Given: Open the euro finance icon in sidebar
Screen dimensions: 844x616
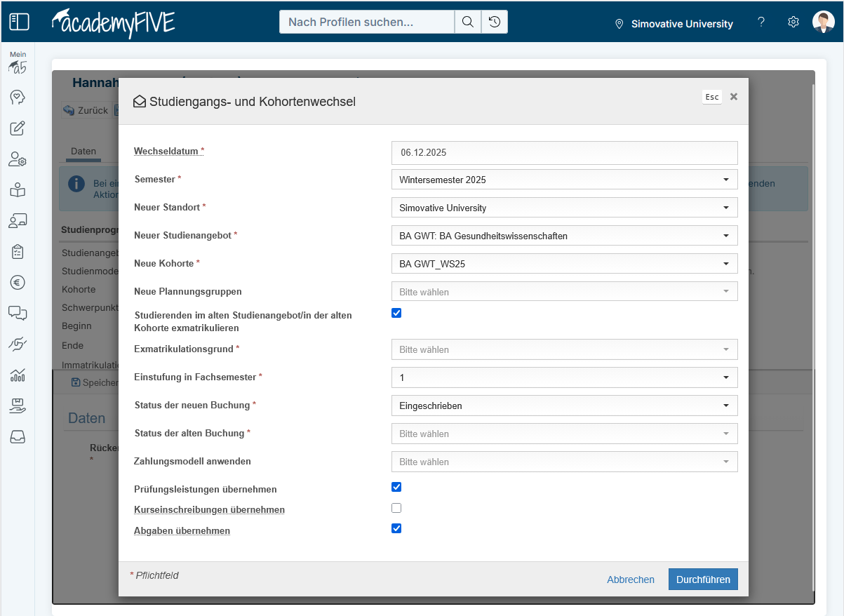Looking at the screenshot, I should (x=18, y=282).
